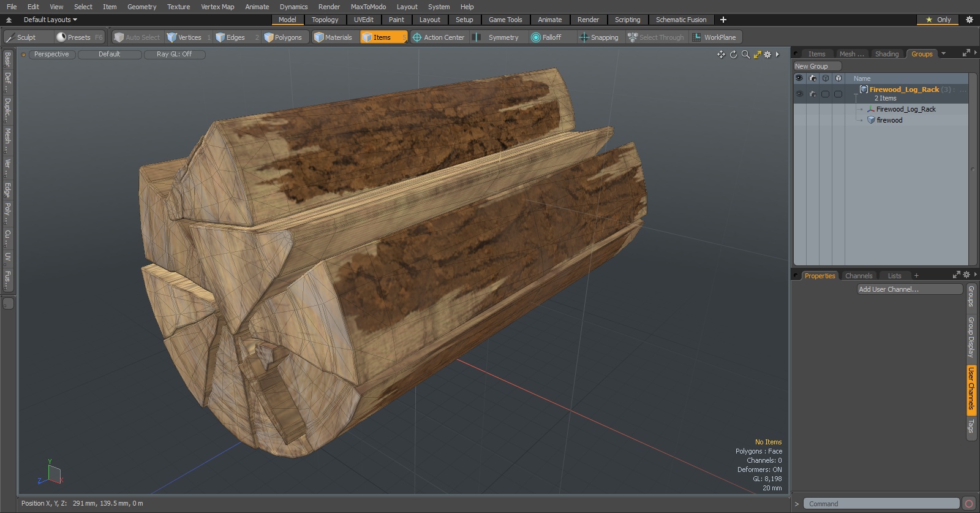Maximize the Groups panel with arrows icon

(967, 53)
